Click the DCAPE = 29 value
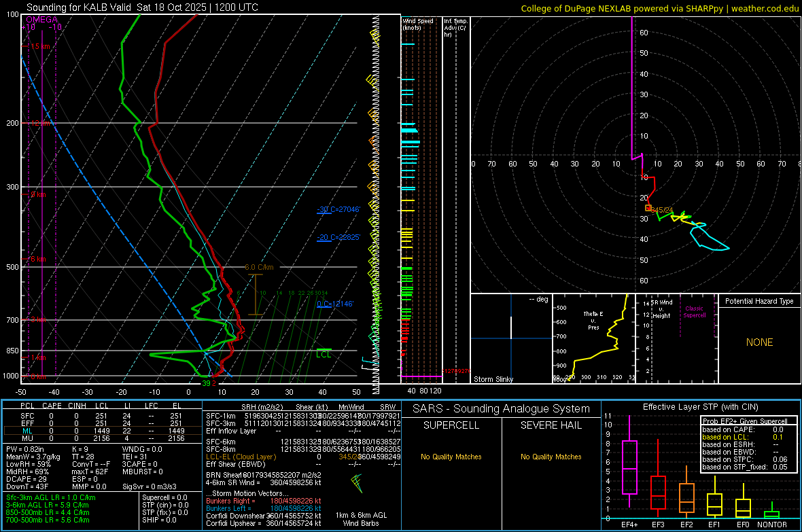 pos(27,479)
